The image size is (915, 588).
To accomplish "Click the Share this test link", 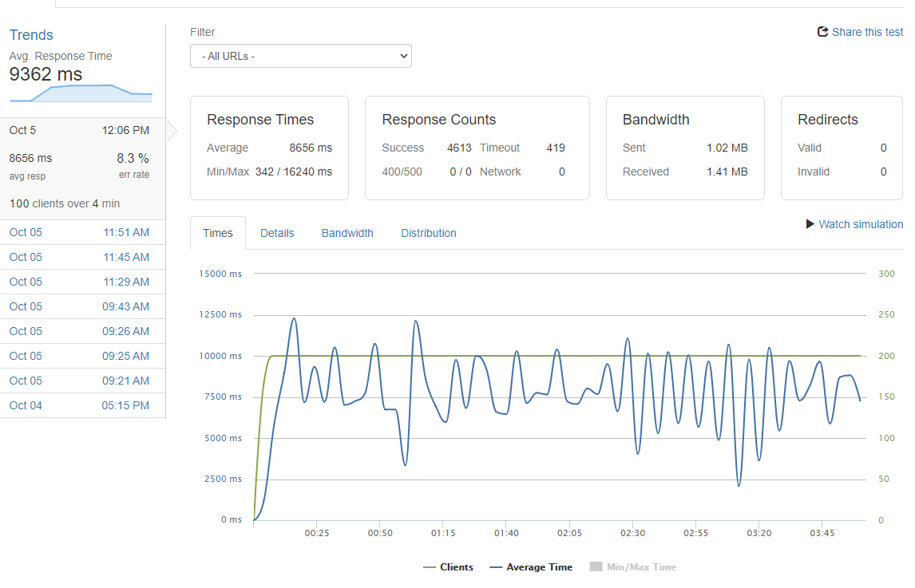I will [867, 32].
